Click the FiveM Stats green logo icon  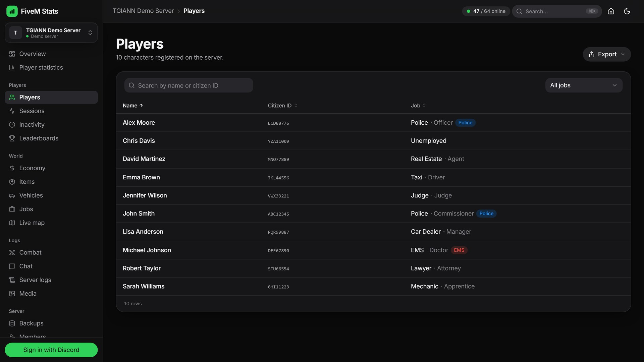coord(12,11)
